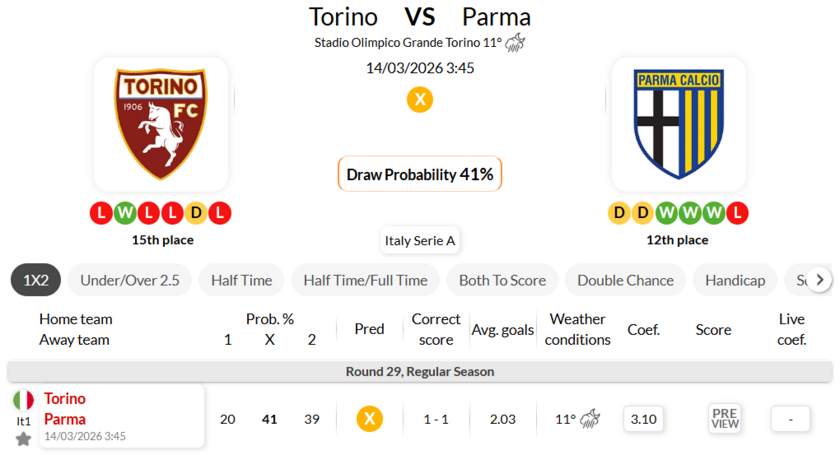Click the orange X prediction badge in match row

pyautogui.click(x=369, y=419)
